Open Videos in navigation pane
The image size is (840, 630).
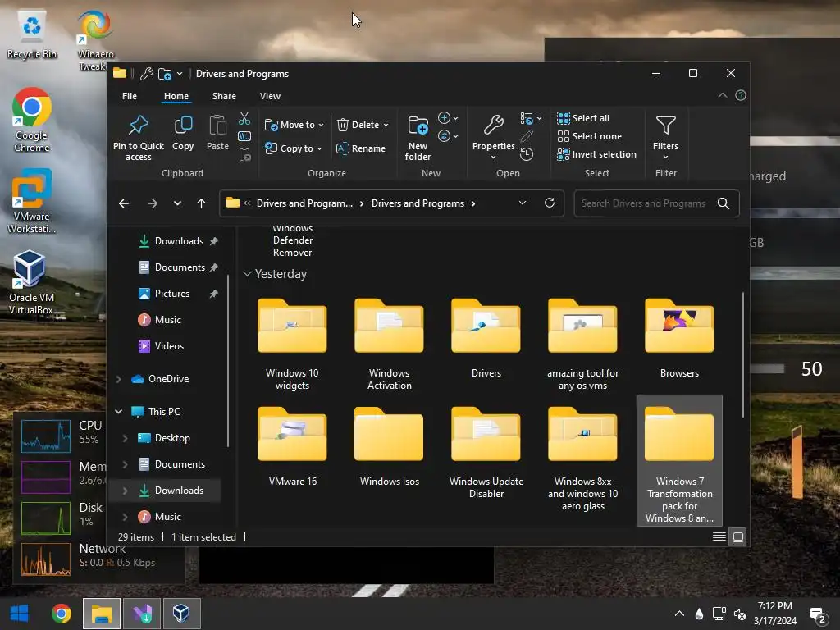169,346
